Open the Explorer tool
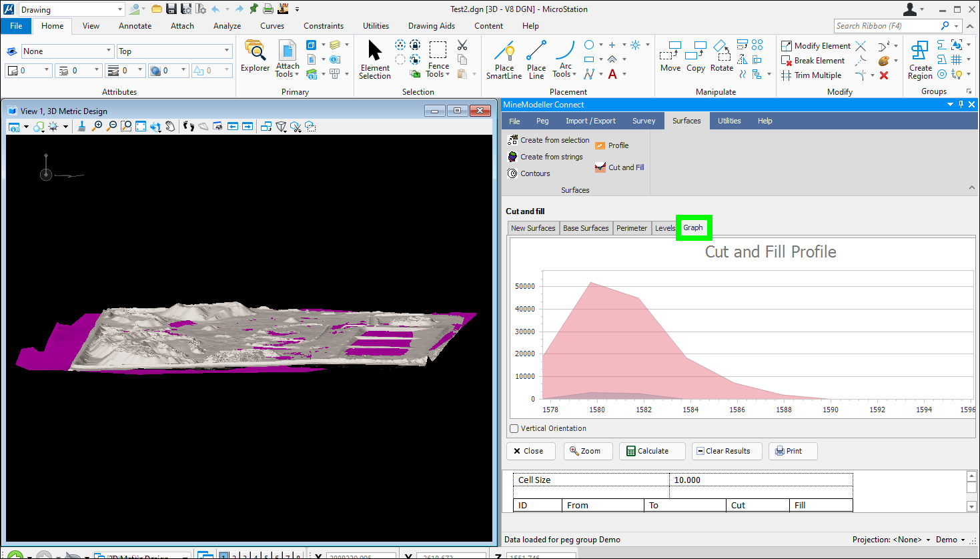The width and height of the screenshot is (980, 559). pyautogui.click(x=255, y=57)
